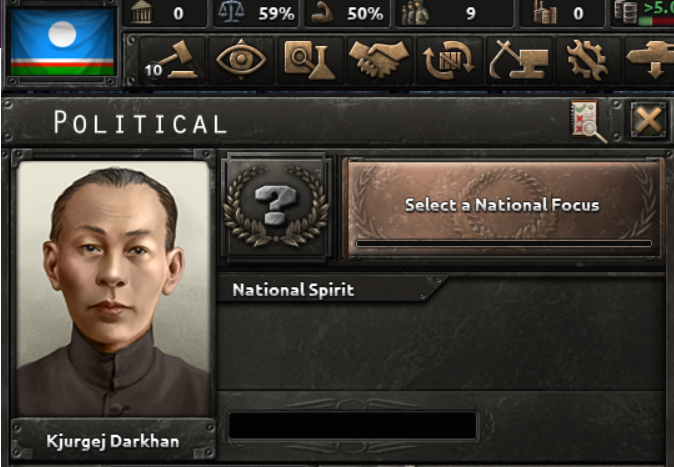
Task: Click the Sakha national flag
Action: click(x=62, y=42)
